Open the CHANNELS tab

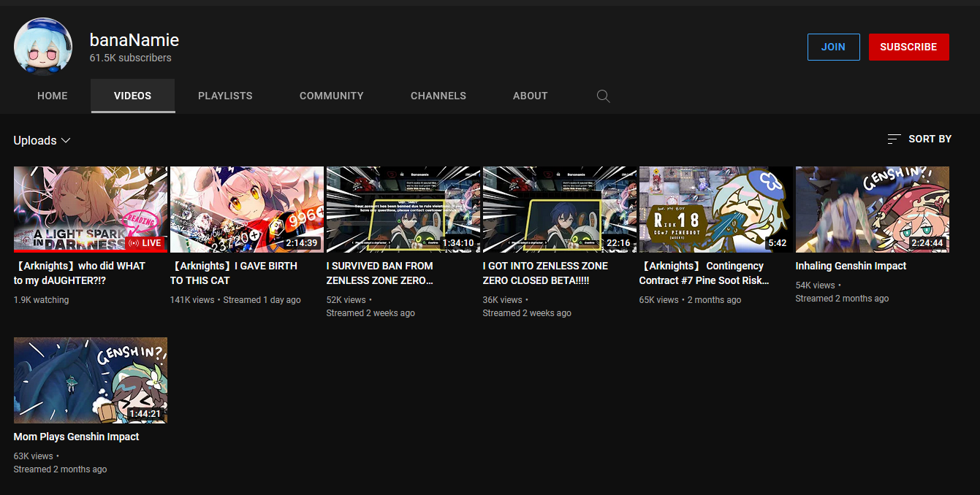438,96
